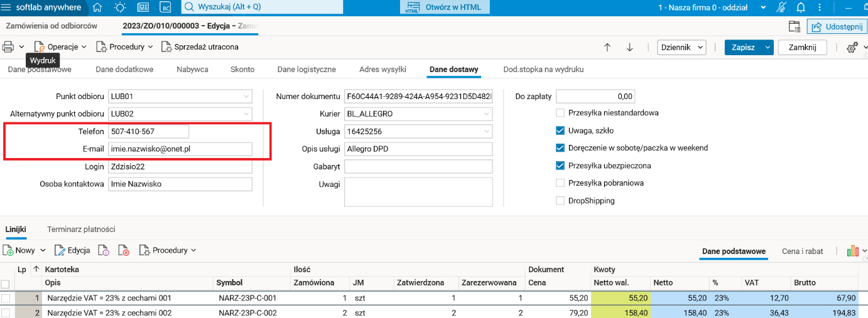
Task: Click the Telefon input field
Action: pyautogui.click(x=149, y=132)
